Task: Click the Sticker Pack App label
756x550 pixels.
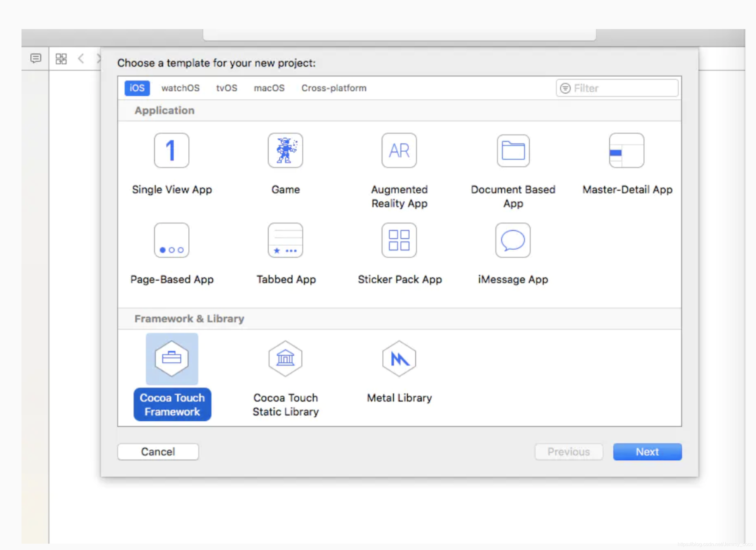Action: [x=400, y=279]
